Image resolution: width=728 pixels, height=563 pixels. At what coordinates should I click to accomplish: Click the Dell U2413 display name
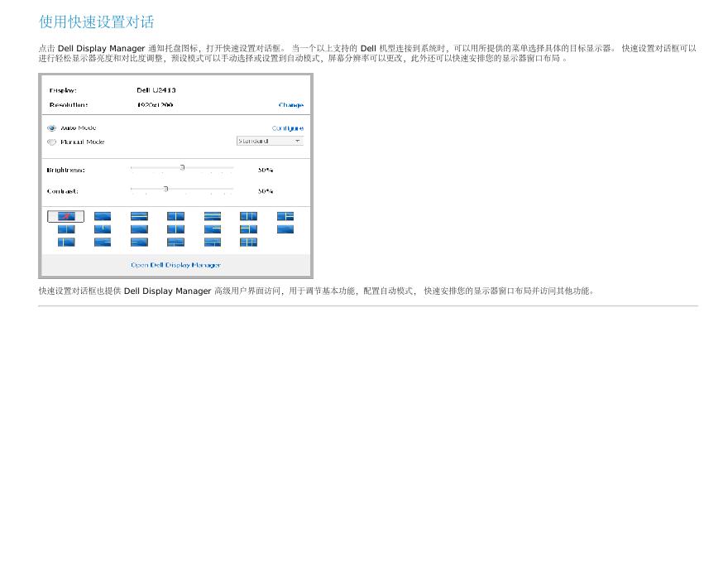(156, 89)
